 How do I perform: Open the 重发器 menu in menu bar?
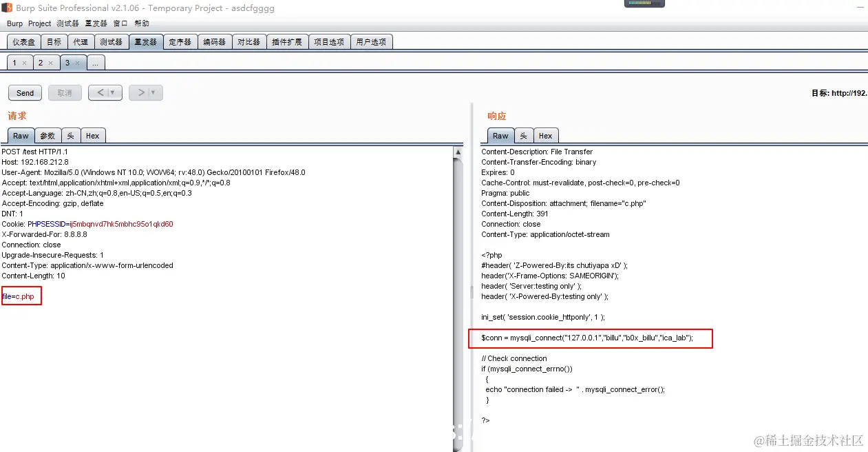(96, 23)
